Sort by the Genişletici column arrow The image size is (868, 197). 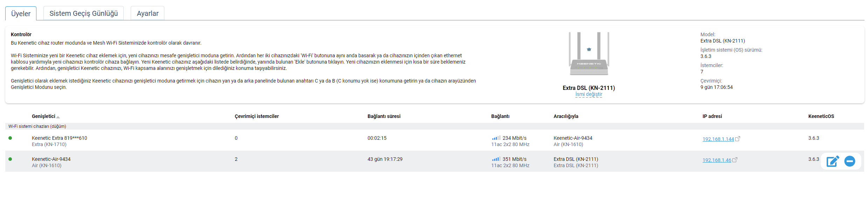pos(58,117)
